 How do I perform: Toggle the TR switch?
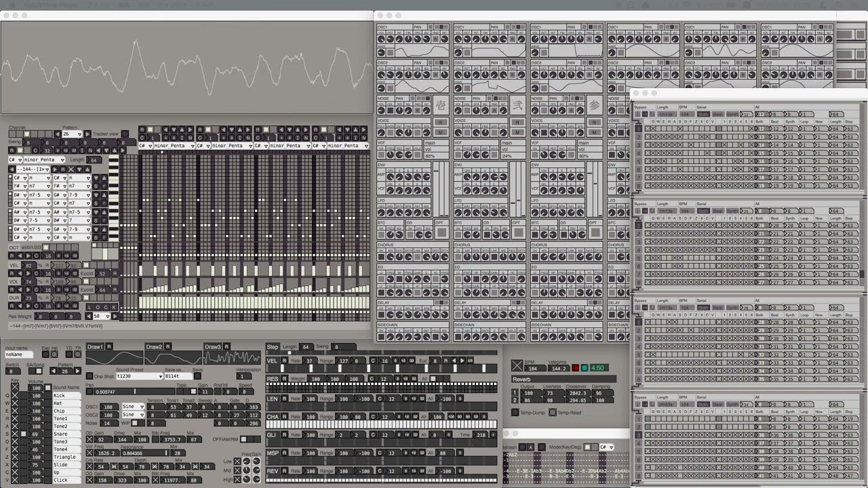77,355
